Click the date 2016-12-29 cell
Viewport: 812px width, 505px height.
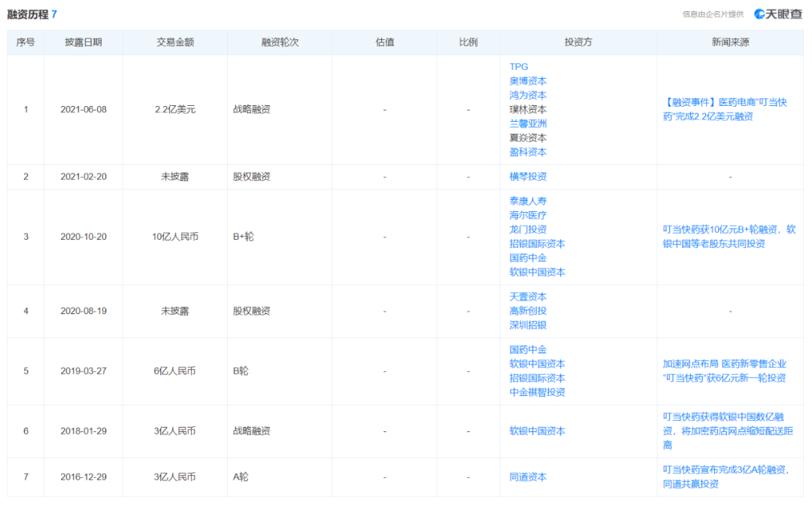(x=83, y=477)
